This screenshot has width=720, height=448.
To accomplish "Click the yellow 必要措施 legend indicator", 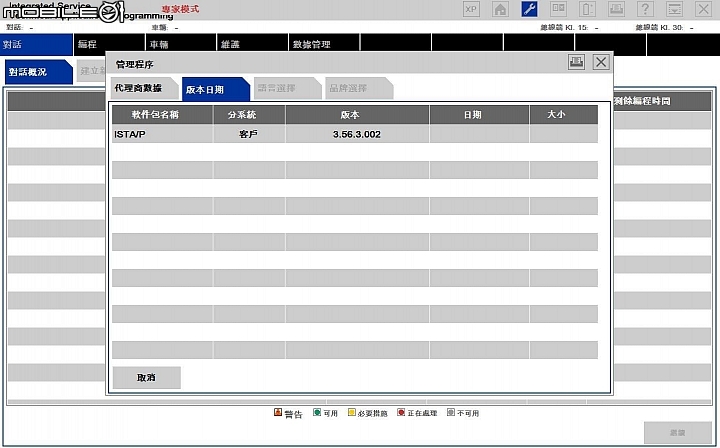I will (352, 412).
